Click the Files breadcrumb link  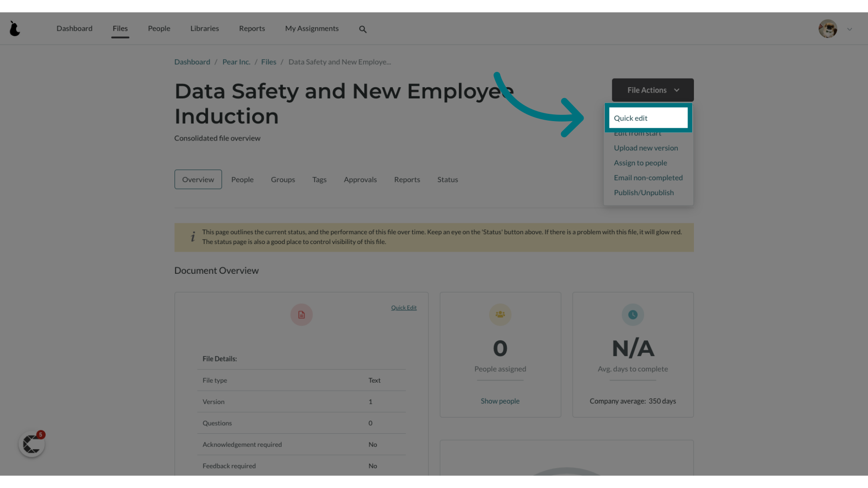click(x=269, y=62)
